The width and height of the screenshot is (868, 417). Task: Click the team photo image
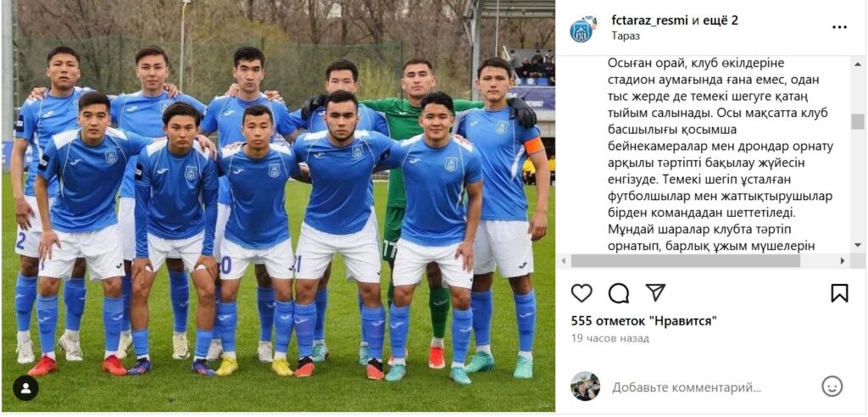click(278, 206)
